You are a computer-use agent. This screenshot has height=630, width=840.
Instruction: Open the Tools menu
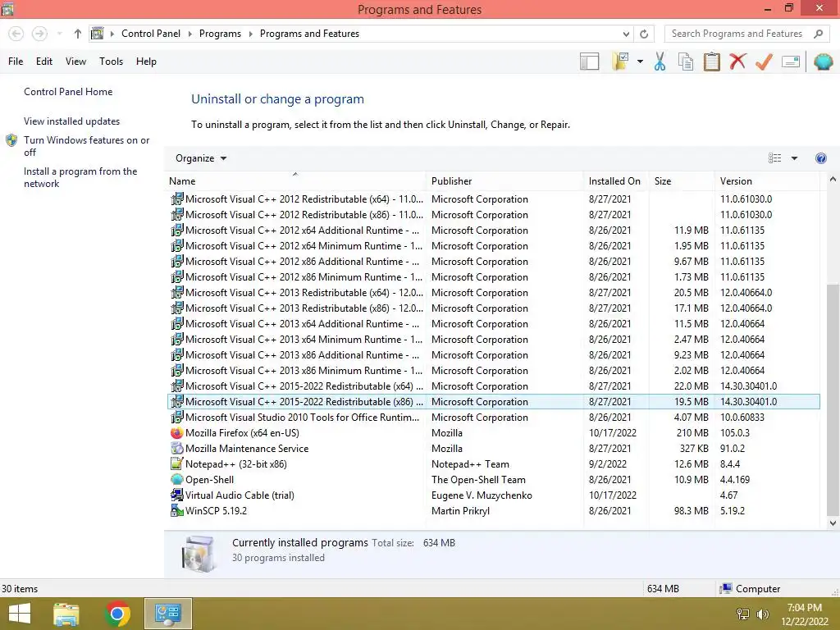tap(111, 62)
